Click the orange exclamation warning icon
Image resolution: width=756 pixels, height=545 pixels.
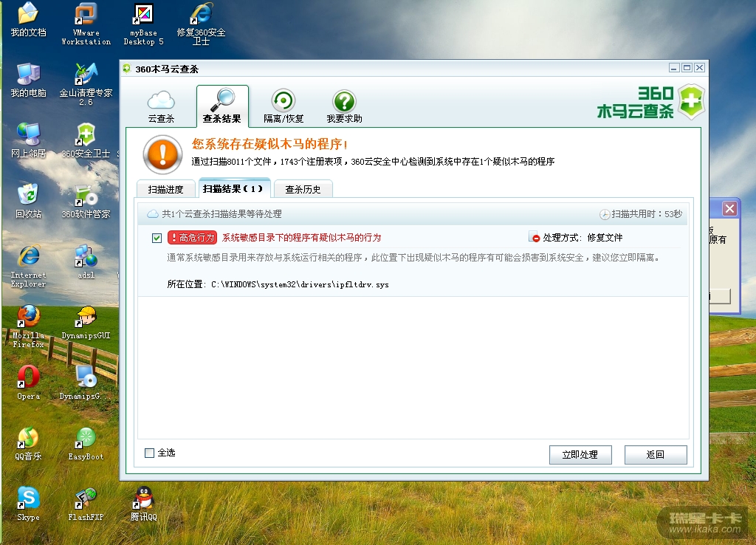(x=162, y=154)
